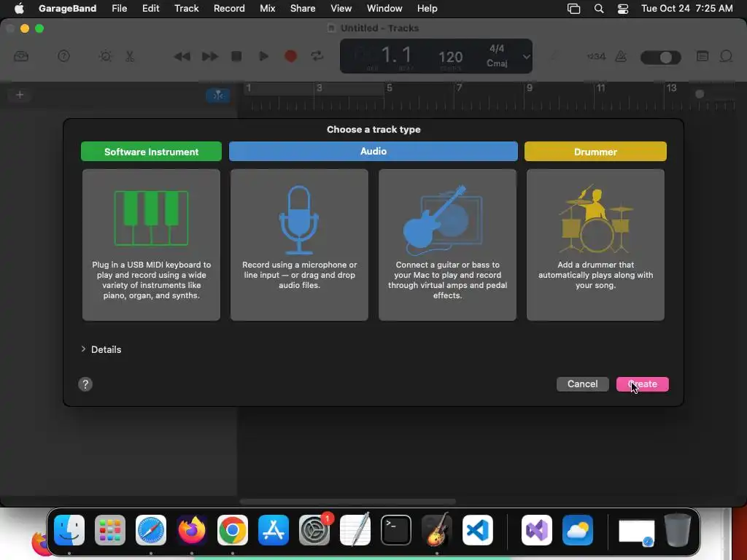Select the Software Instrument piano keyboard card
747x560 pixels.
(x=151, y=245)
